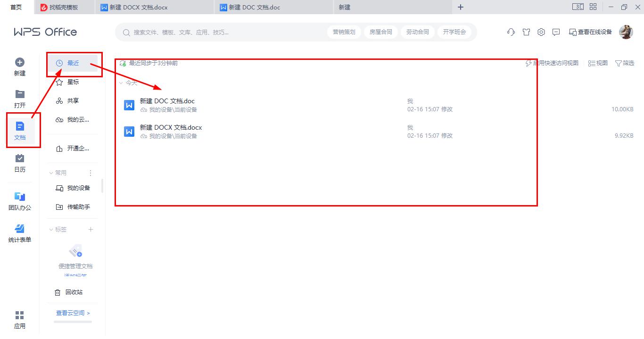Click the 房屋合同 search suggestion

coord(380,32)
